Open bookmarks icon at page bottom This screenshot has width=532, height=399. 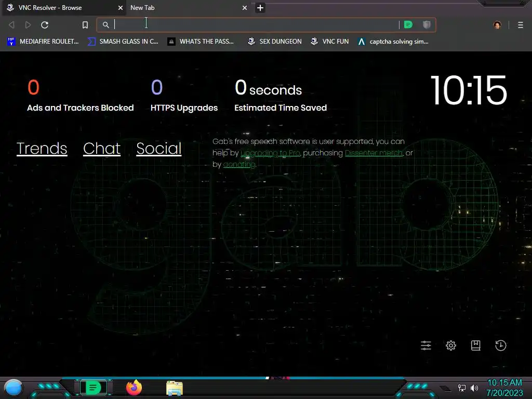[x=476, y=345]
